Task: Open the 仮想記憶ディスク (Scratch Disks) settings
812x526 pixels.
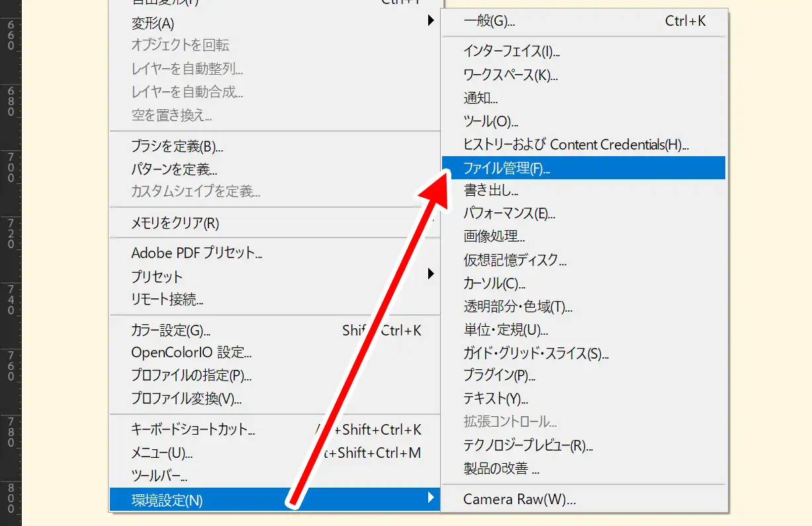Action: 513,260
